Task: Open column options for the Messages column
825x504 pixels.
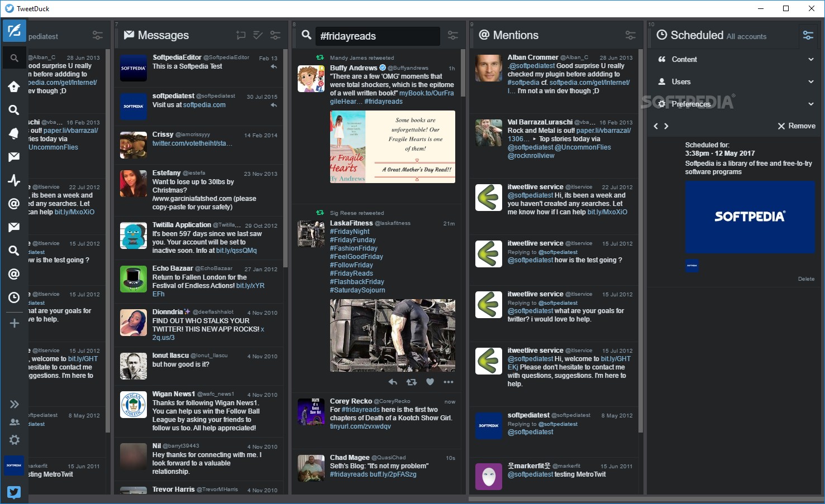Action: tap(275, 35)
